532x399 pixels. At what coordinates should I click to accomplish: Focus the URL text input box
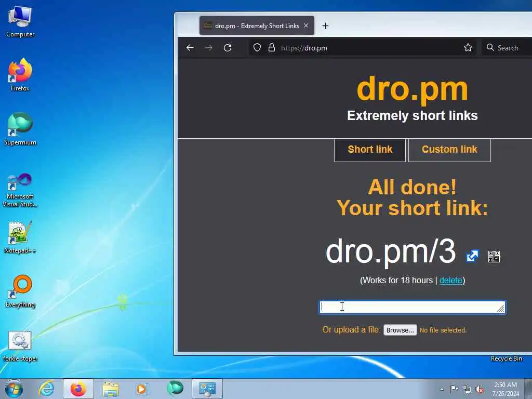pyautogui.click(x=412, y=307)
